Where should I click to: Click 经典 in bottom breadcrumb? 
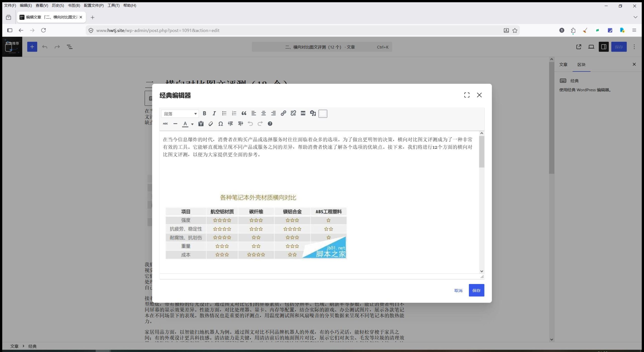pyautogui.click(x=32, y=346)
